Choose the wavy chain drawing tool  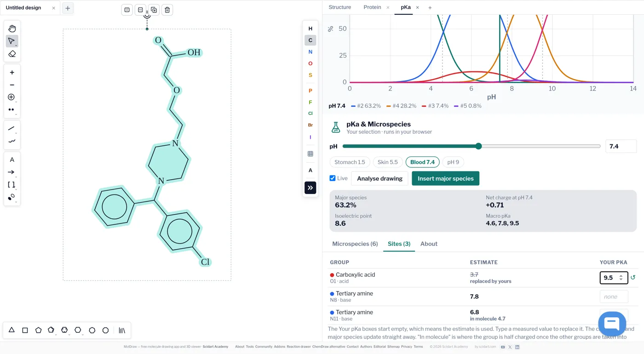[12, 141]
